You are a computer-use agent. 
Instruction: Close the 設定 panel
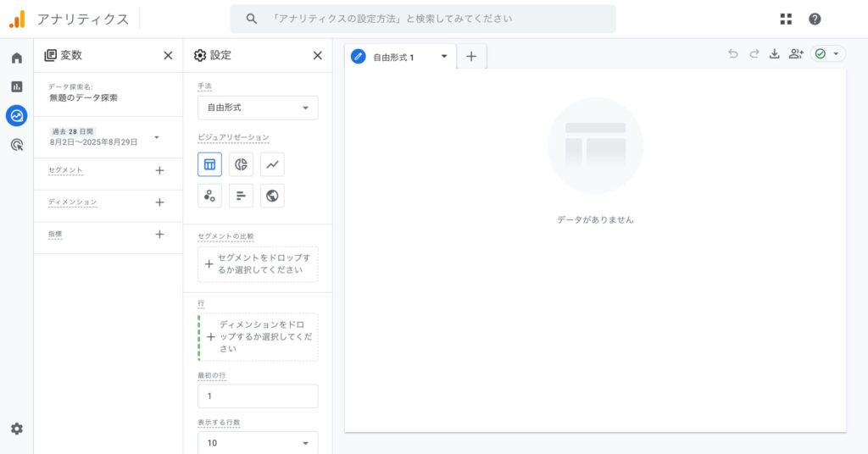pyautogui.click(x=317, y=56)
